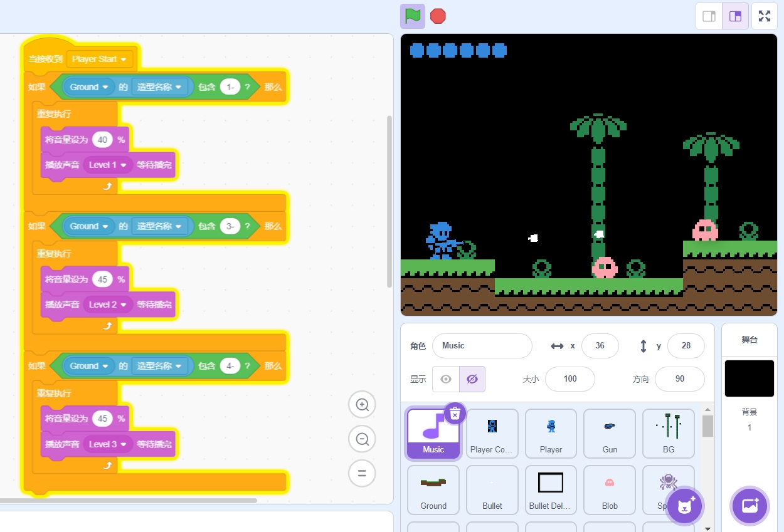Click the sprite list scroll down arrow

707,528
